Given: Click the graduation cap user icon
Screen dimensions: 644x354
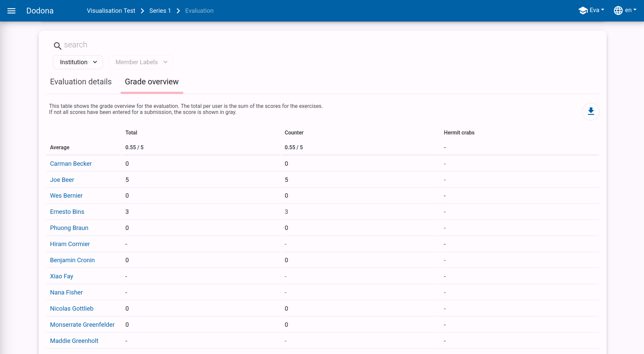Looking at the screenshot, I should pos(583,10).
